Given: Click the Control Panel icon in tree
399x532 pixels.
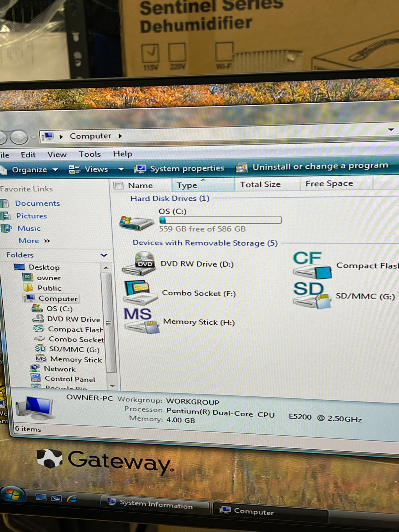Looking at the screenshot, I should (36, 378).
